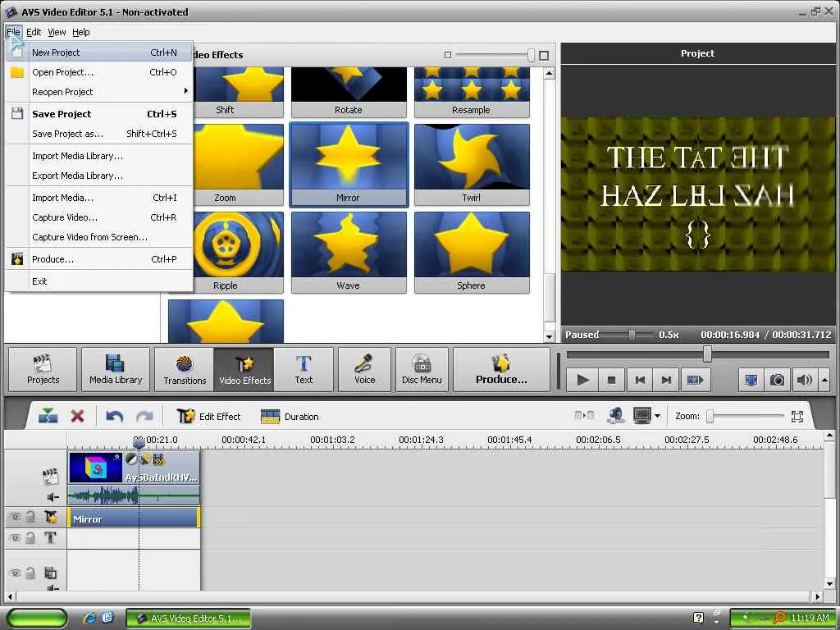Switch to the Transitions panel

tap(185, 370)
